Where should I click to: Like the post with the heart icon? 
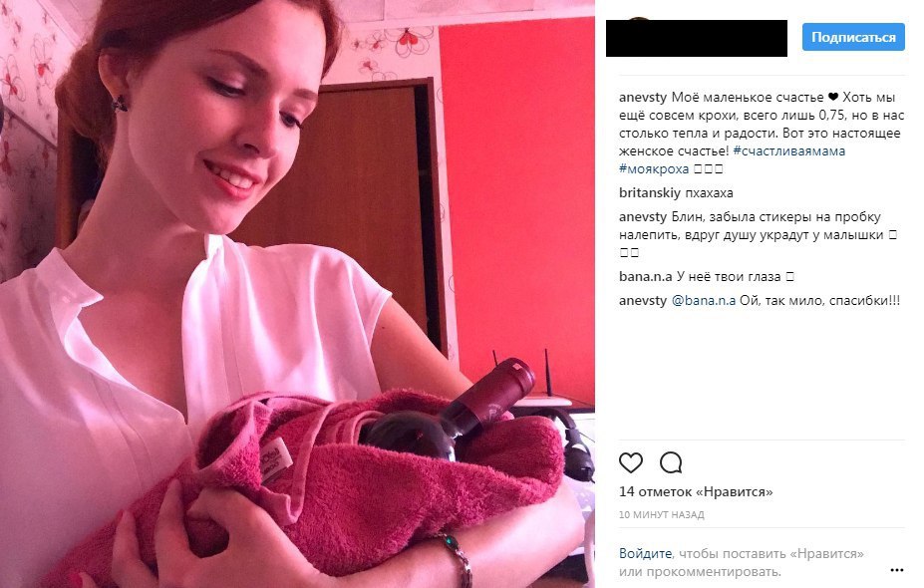click(631, 463)
